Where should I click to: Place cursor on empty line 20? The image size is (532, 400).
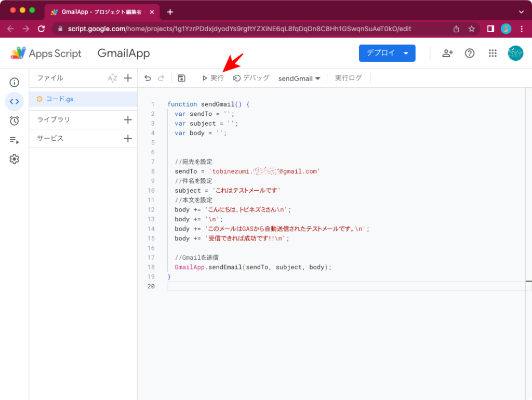346,286
